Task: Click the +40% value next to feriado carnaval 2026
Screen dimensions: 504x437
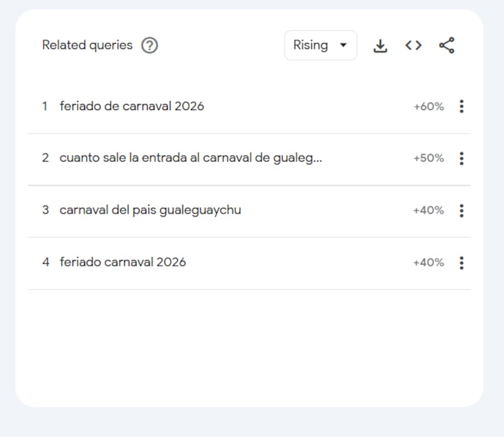Action: tap(428, 262)
